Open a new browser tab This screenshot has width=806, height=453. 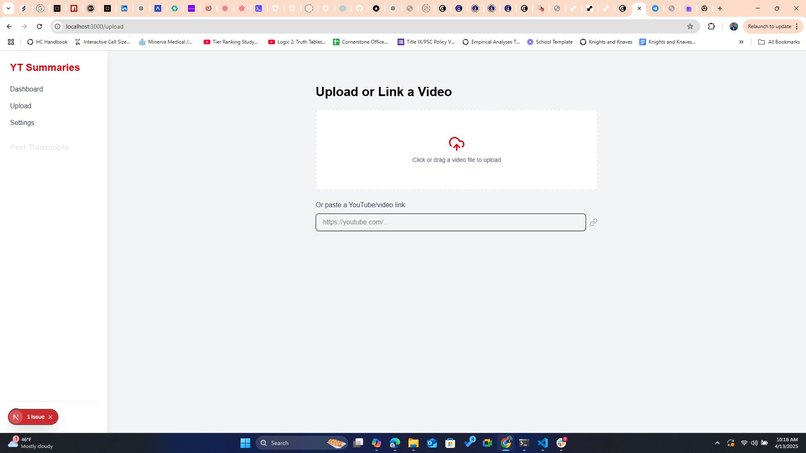pyautogui.click(x=720, y=8)
